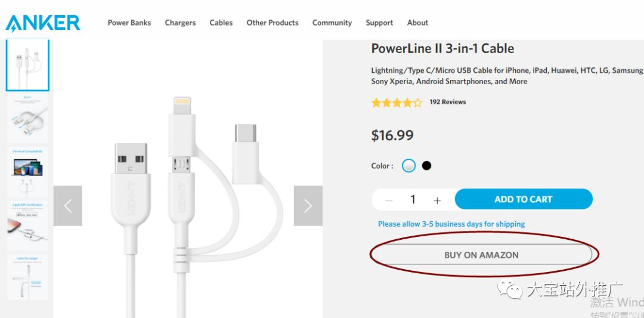Select the black color option

(x=426, y=166)
